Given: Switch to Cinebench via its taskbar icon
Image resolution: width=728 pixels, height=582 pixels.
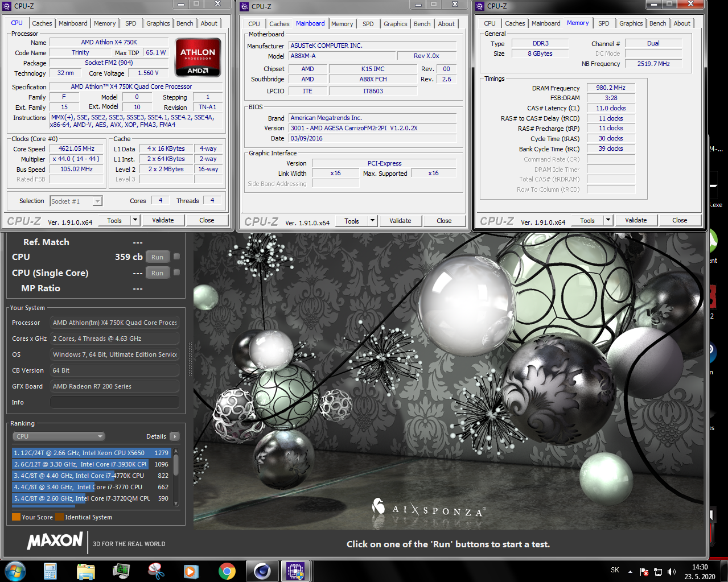Looking at the screenshot, I should pyautogui.click(x=262, y=571).
